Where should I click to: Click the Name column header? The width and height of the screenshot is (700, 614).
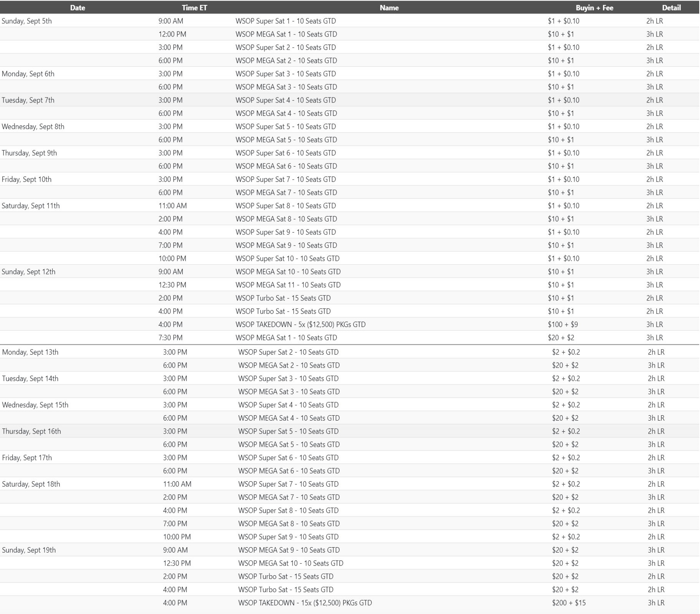point(389,8)
